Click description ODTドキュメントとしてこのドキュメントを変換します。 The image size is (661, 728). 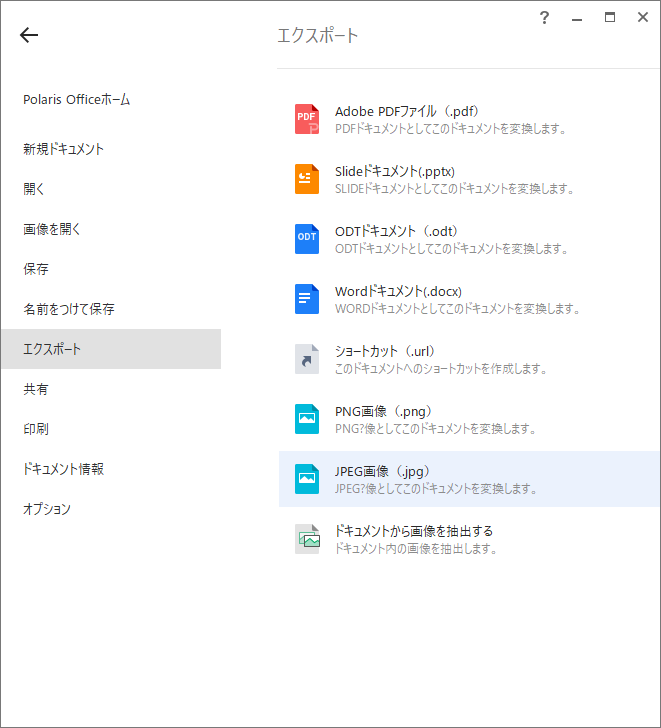[452, 248]
